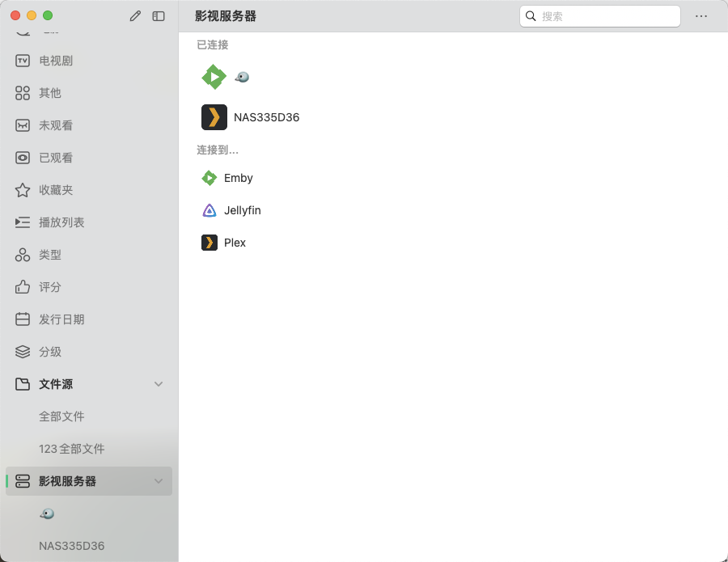Open the bird emoji server in sidebar
This screenshot has height=562, width=728.
click(x=47, y=513)
